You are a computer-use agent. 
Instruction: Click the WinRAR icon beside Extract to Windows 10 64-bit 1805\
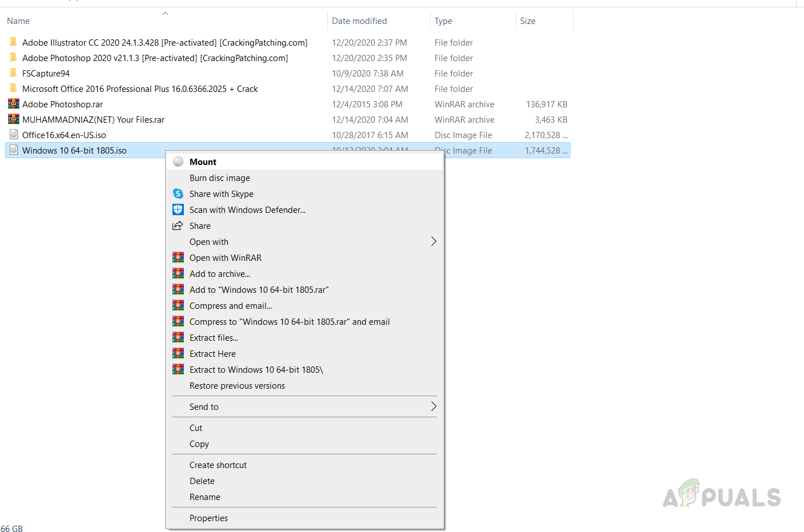(x=178, y=369)
